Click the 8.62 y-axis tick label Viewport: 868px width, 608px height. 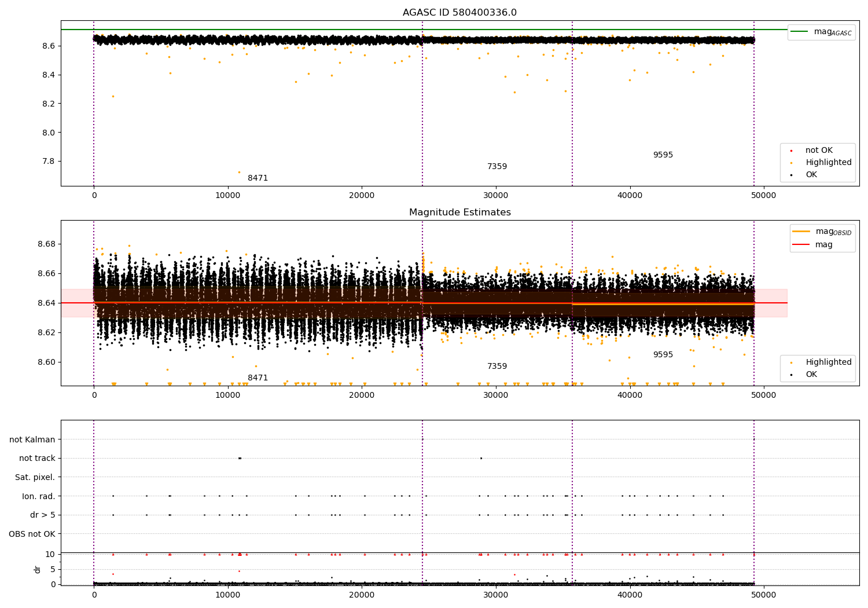[x=46, y=332]
